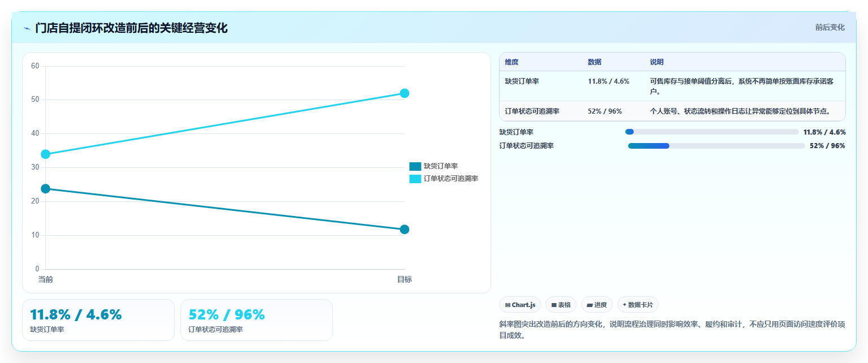Click 订单状态可追溯率 caption in the stat card
Screen dimensions: 868x363
pos(216,330)
